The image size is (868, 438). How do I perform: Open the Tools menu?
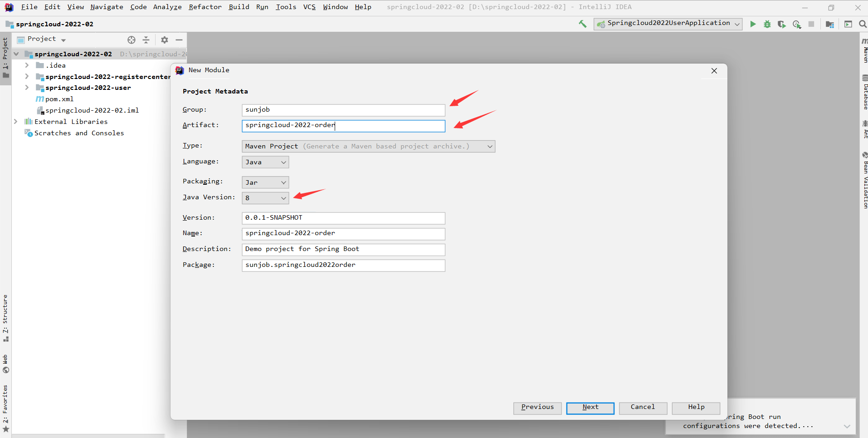click(x=286, y=7)
